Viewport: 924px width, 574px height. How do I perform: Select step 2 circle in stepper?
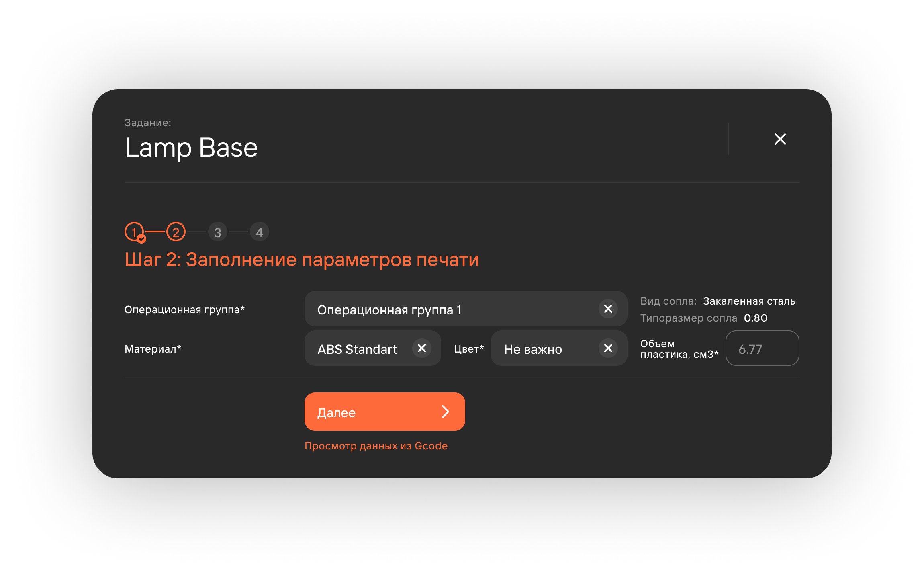coord(176,232)
